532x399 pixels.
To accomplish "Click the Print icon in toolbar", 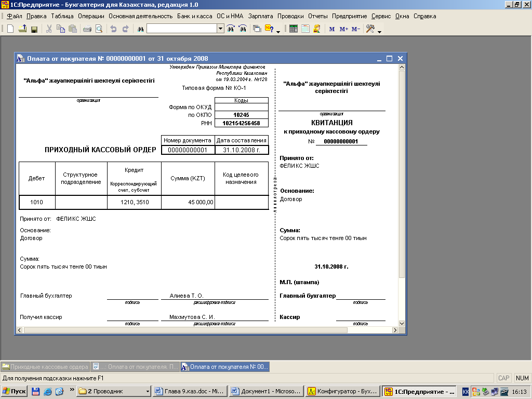I will (87, 29).
